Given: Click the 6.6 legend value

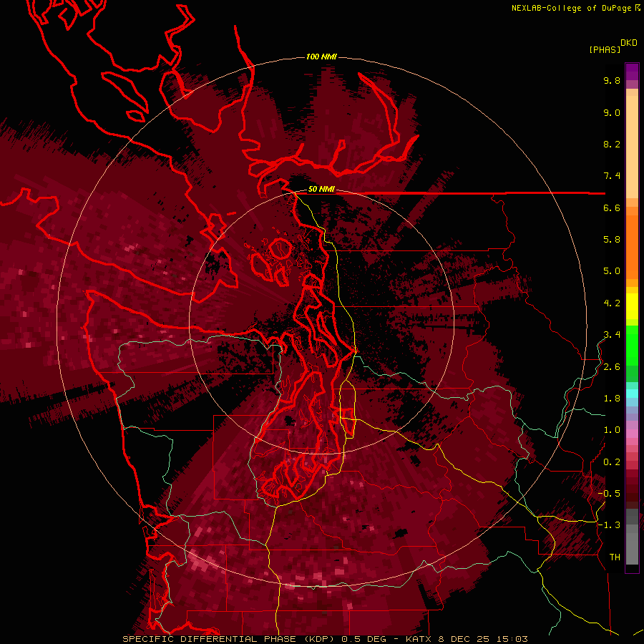Looking at the screenshot, I should 612,208.
